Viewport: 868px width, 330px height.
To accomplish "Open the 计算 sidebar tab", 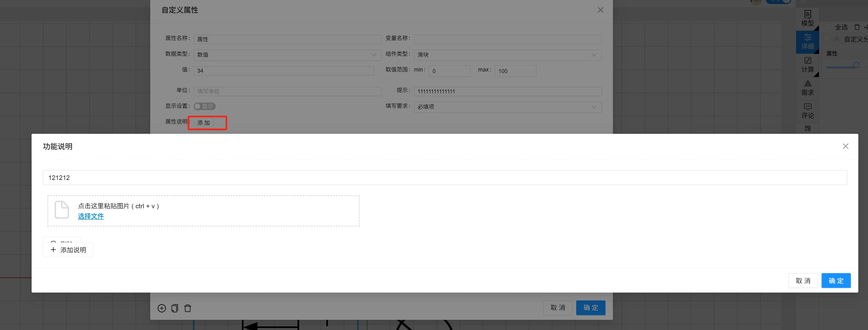I will pos(807,65).
